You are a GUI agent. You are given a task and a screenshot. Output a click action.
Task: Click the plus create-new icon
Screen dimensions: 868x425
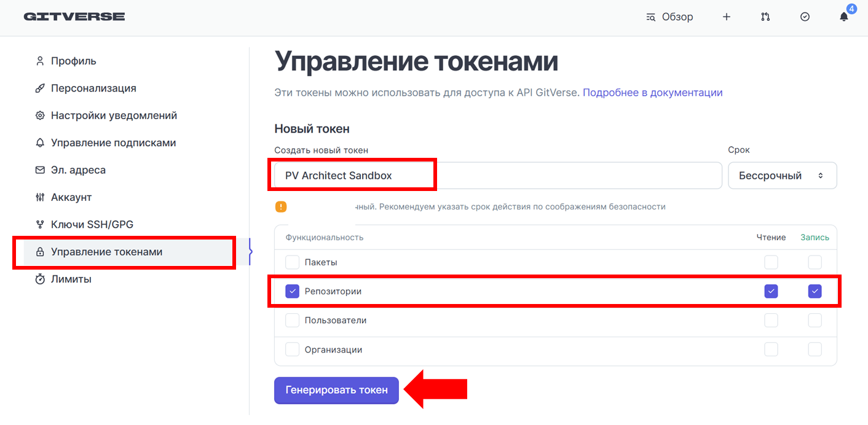coord(726,17)
